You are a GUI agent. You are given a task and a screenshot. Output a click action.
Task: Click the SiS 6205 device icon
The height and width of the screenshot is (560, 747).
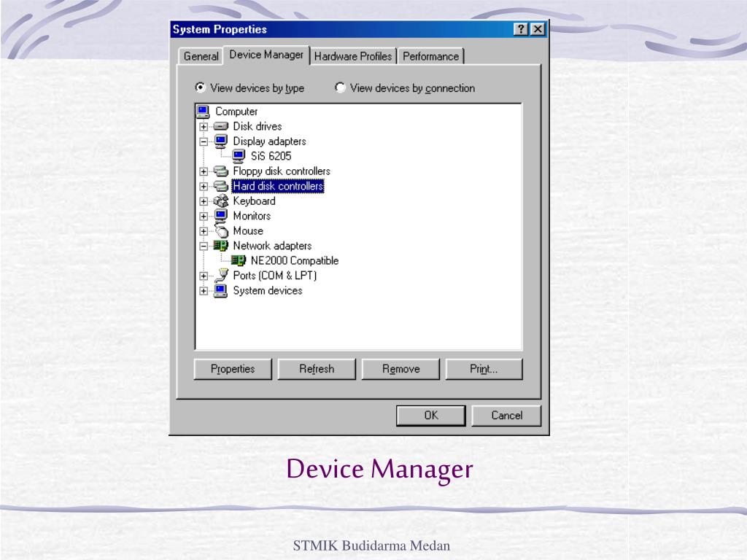click(239, 156)
